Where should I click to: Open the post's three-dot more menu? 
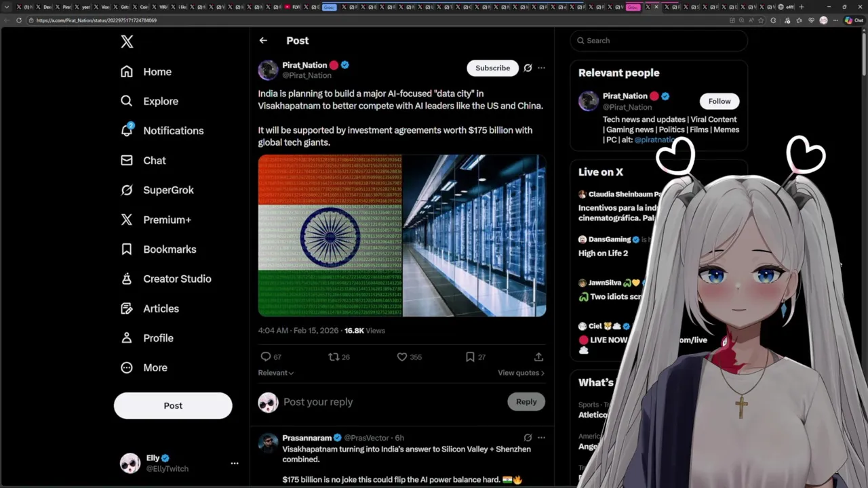[x=541, y=68]
